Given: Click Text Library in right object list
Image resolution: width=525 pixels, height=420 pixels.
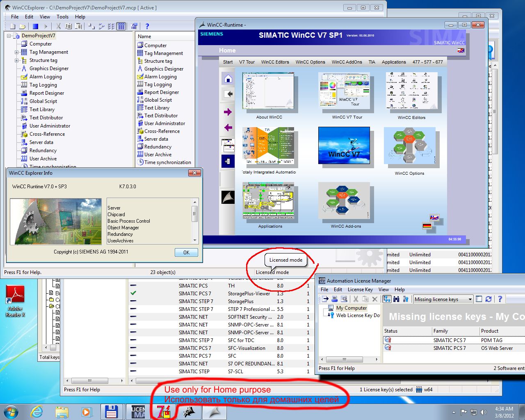Looking at the screenshot, I should (x=157, y=108).
